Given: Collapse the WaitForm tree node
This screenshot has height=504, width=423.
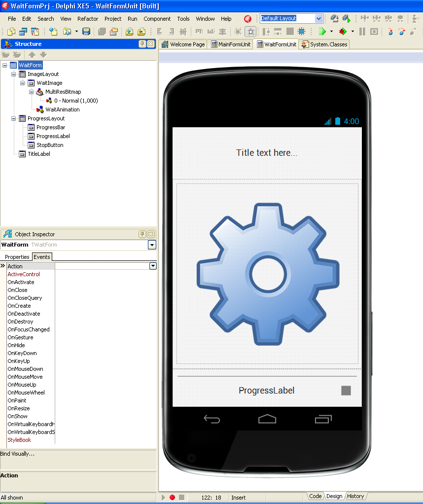Looking at the screenshot, I should tap(4, 65).
